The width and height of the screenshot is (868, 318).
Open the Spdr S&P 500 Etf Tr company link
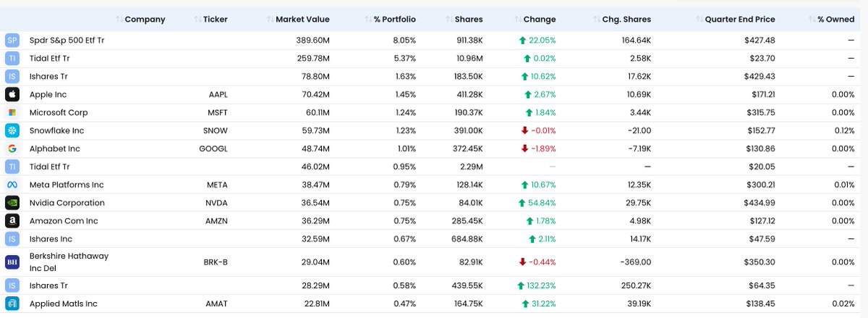pos(67,41)
